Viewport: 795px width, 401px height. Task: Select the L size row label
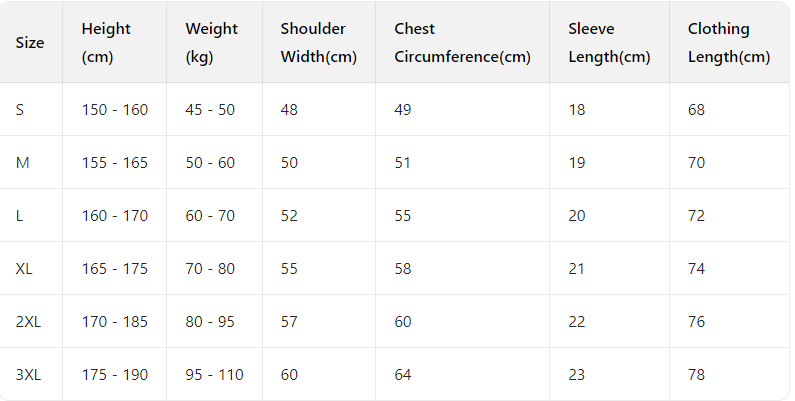(20, 216)
